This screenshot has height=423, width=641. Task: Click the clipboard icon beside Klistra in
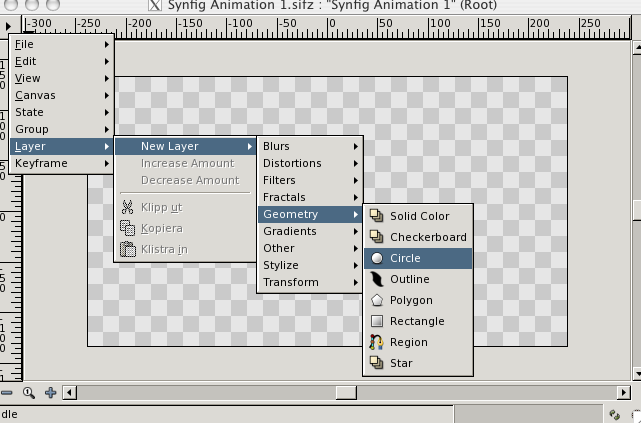point(128,249)
